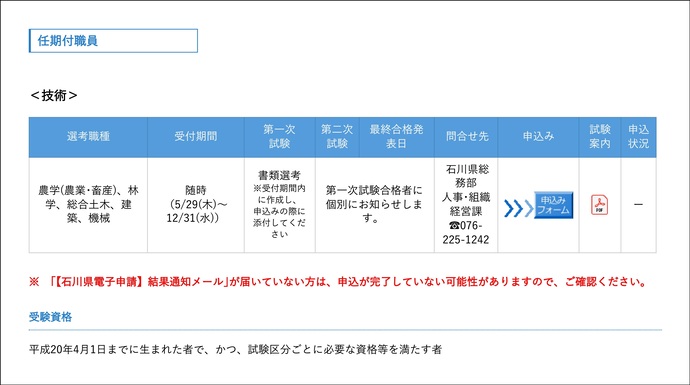The image size is (690, 385).
Task: Select the 任期付職員 heading box
Action: (x=114, y=41)
